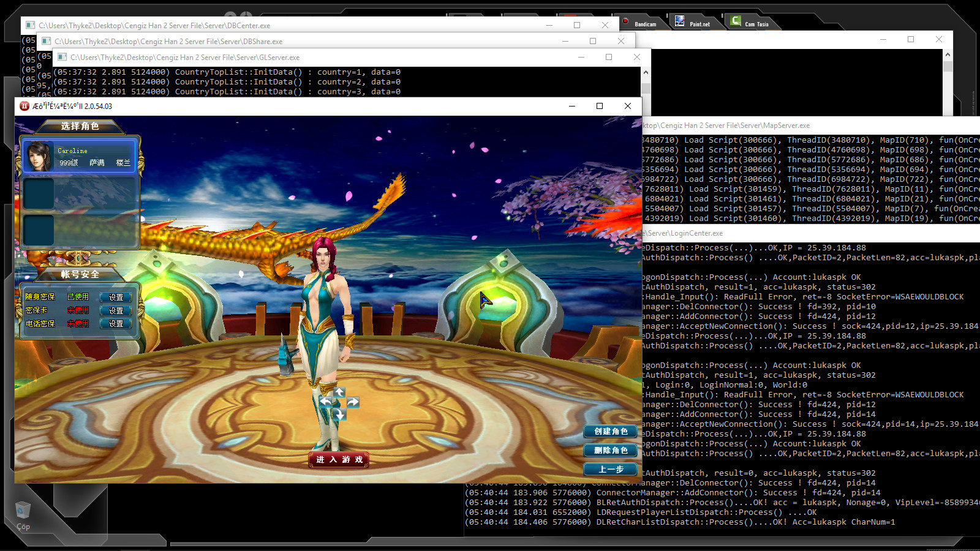Click the Paint.net app icon
Screen dimensions: 980x551
[679, 21]
